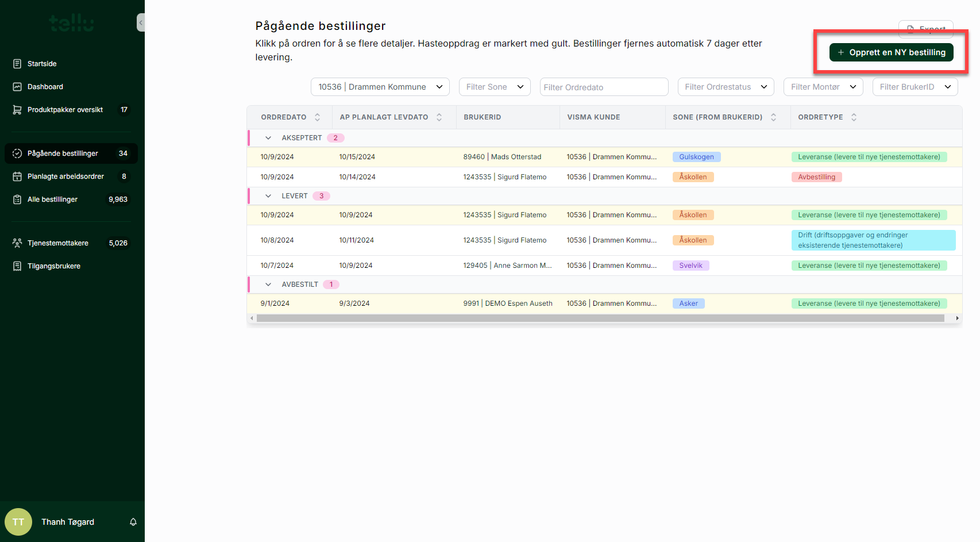Viewport: 980px width, 542px height.
Task: Click the Drift (driftsoppgaver og endringer) tag
Action: tap(873, 240)
